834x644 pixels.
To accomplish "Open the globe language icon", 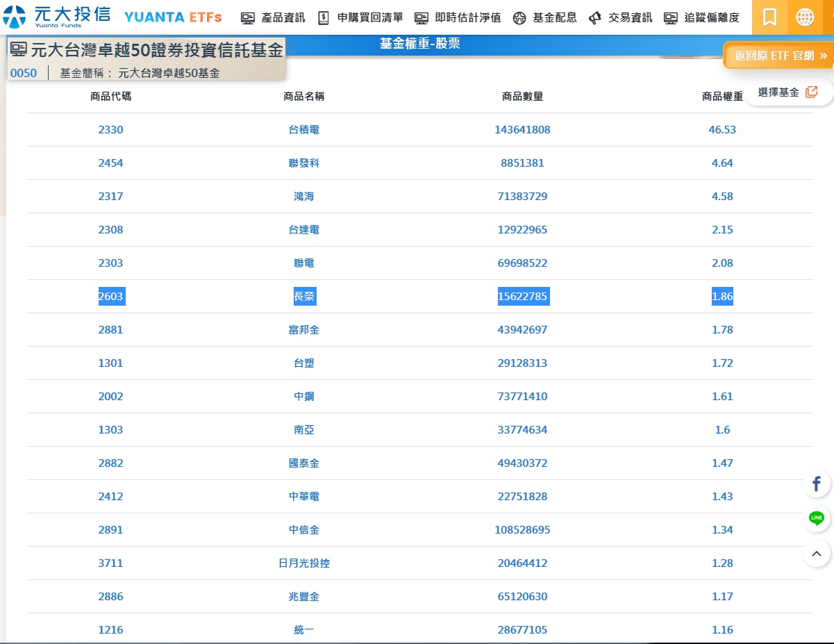I will [805, 17].
